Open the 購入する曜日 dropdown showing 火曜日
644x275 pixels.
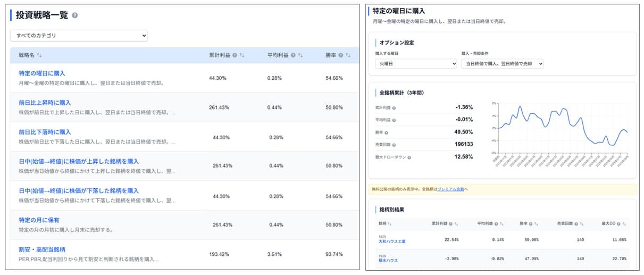[x=416, y=63]
